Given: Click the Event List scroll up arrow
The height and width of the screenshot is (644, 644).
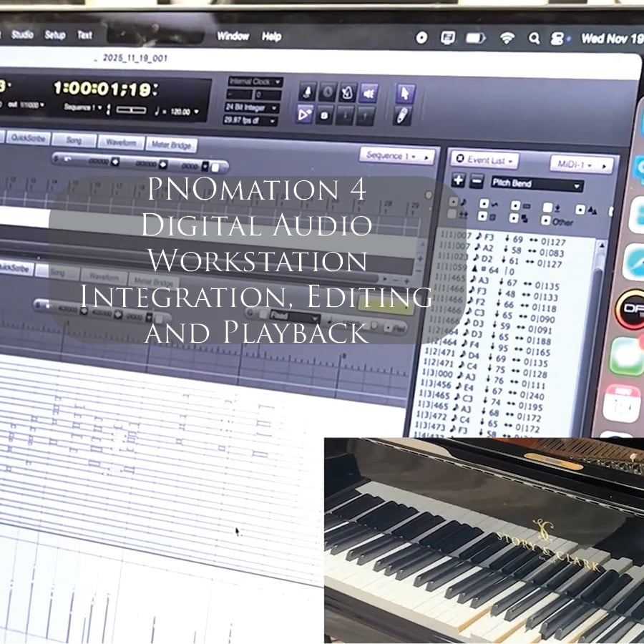Looking at the screenshot, I should 601,246.
